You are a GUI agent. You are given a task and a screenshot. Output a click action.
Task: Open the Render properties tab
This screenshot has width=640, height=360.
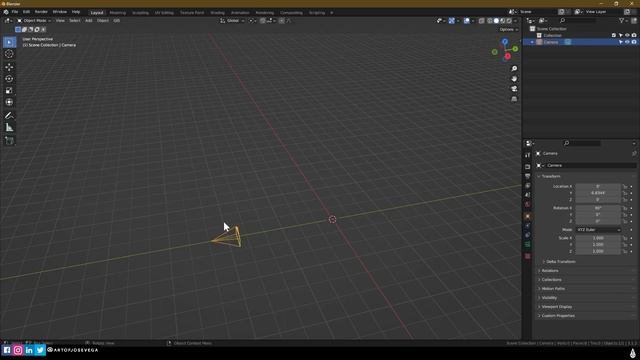pos(527,167)
